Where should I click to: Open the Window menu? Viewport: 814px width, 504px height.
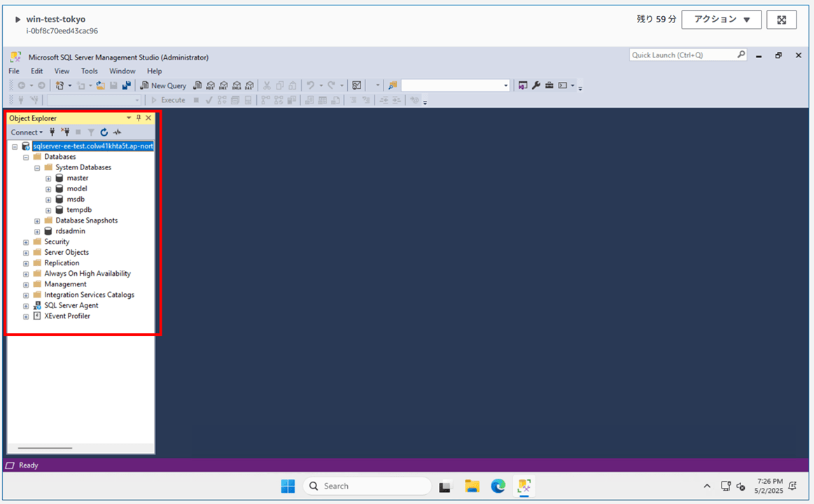tap(122, 71)
